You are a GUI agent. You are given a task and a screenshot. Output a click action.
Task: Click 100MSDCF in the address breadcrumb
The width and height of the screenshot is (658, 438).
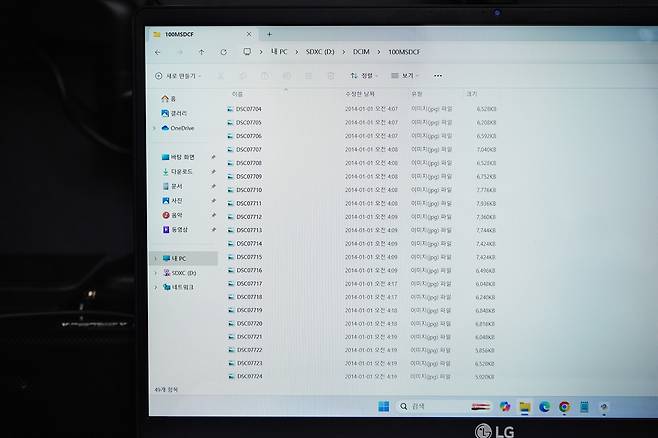pyautogui.click(x=404, y=52)
